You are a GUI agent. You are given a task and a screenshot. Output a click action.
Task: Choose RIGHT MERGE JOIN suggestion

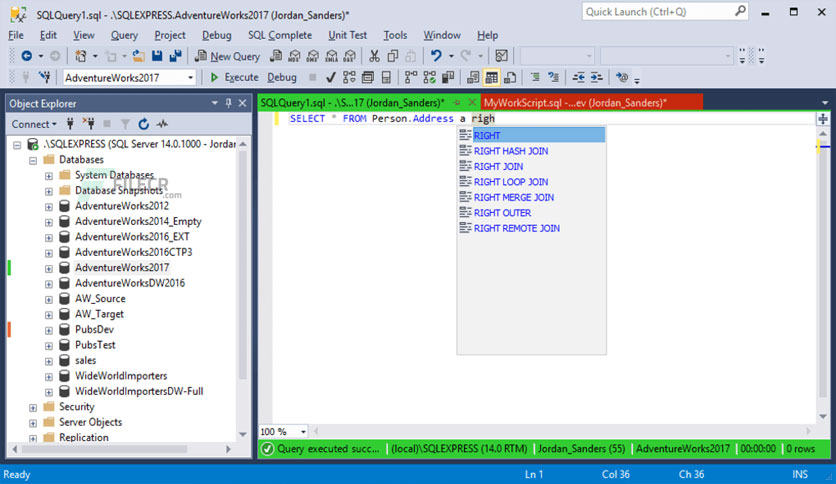(513, 197)
